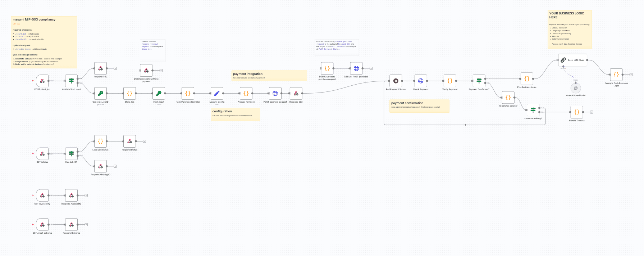Screen dimensions: 644x256
Task: Click the trigger bolt beside GET /availability
Action: 33,196
